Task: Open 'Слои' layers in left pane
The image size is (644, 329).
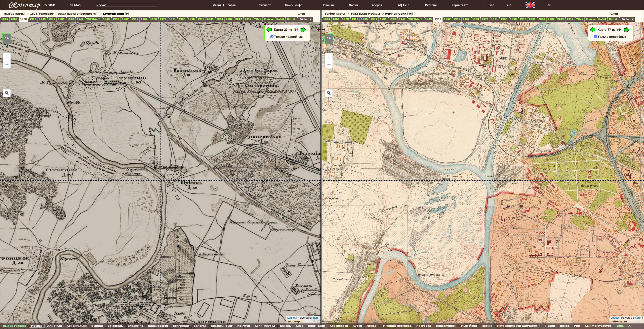Action: 301,14
